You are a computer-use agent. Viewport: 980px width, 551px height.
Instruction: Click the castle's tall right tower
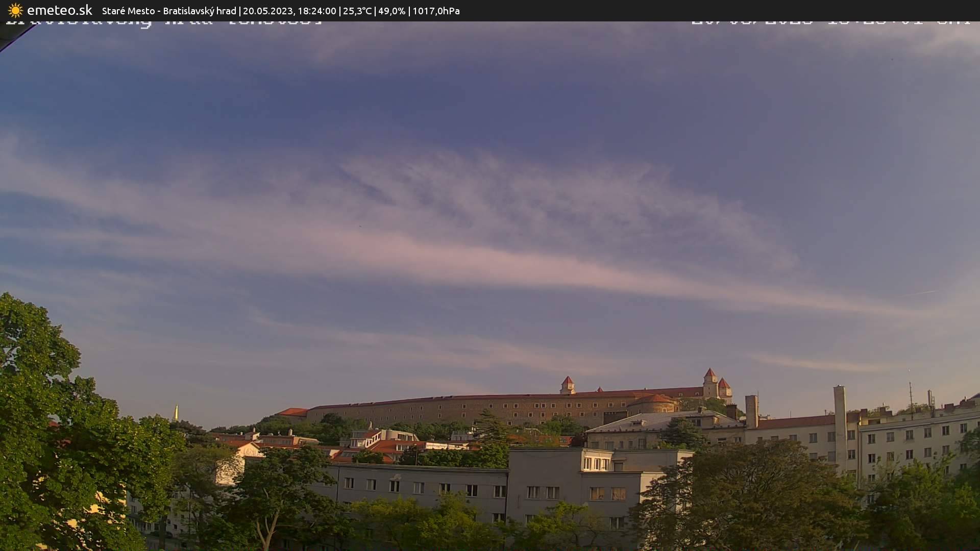click(x=710, y=383)
